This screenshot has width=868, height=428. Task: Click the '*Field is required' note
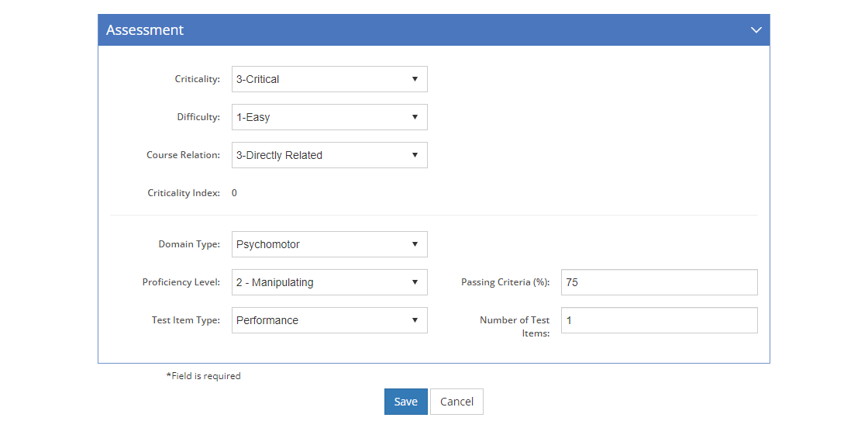click(x=203, y=376)
